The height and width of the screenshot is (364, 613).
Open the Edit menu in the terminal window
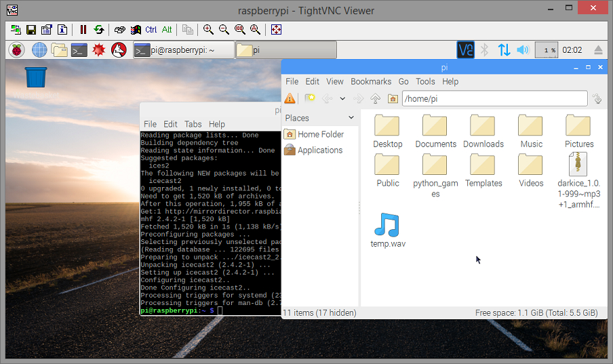pyautogui.click(x=170, y=124)
